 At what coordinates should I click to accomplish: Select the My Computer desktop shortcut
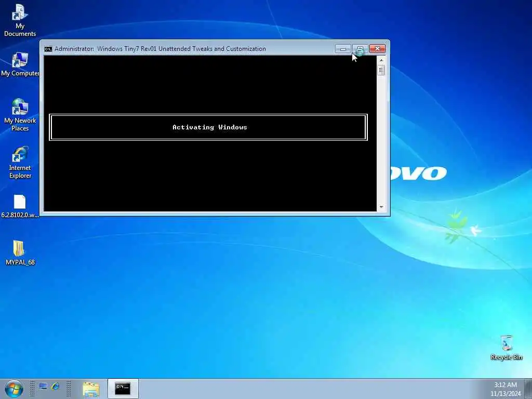(x=20, y=64)
